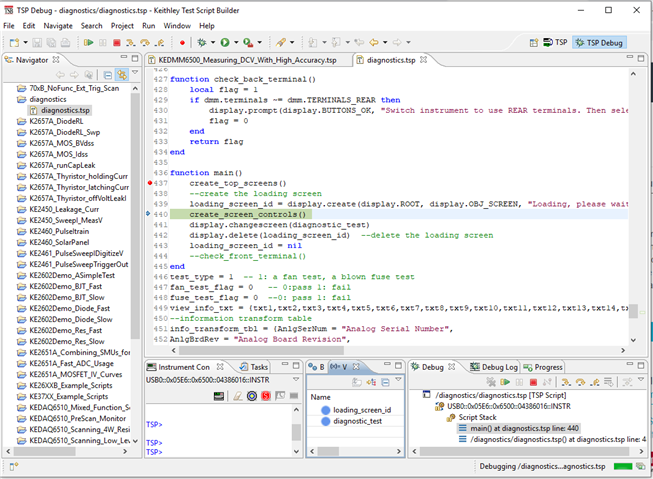
Task: Toggle breakpoint marker at line 437
Action: (149, 184)
